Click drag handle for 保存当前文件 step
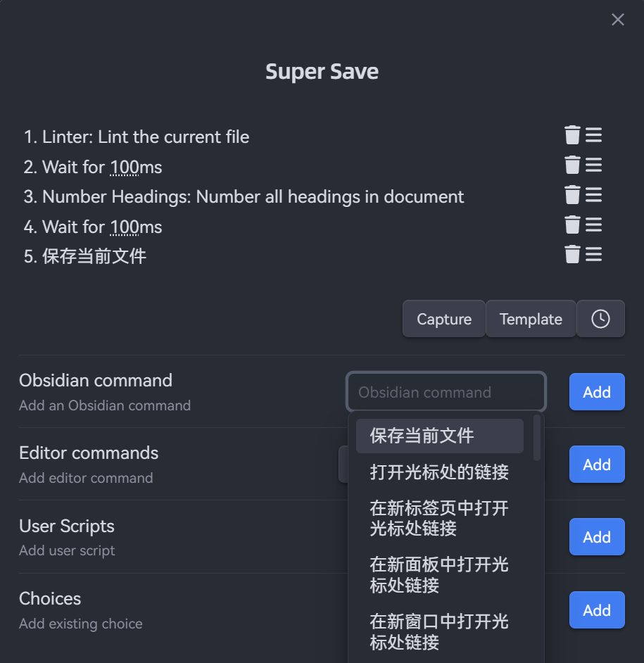The image size is (644, 663). tap(594, 254)
